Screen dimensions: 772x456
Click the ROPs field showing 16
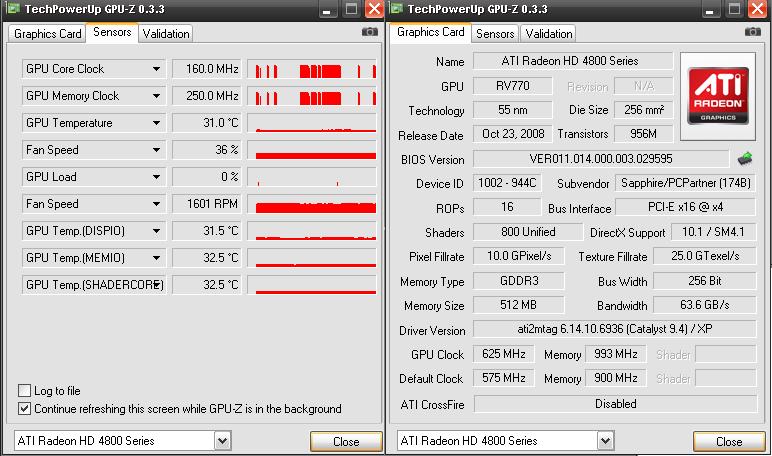click(507, 207)
